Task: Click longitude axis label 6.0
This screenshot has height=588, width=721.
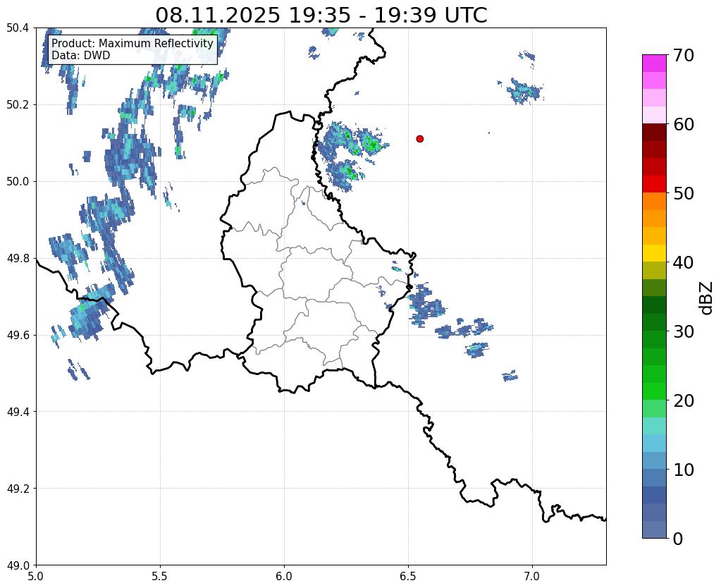Action: [284, 576]
